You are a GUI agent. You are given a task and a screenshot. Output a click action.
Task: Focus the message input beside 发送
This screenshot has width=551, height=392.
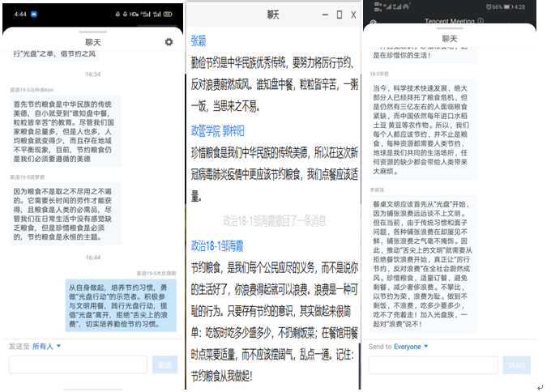[x=78, y=365]
